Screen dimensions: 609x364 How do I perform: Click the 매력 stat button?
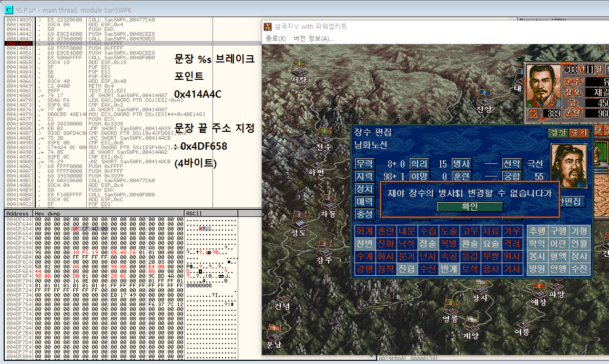364,201
